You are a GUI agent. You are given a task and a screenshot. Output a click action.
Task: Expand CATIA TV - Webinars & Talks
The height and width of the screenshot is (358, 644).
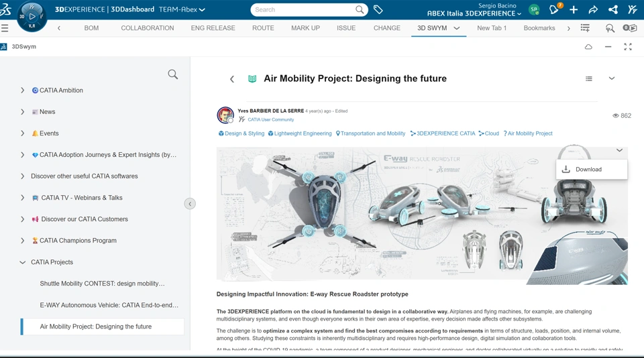[23, 198]
